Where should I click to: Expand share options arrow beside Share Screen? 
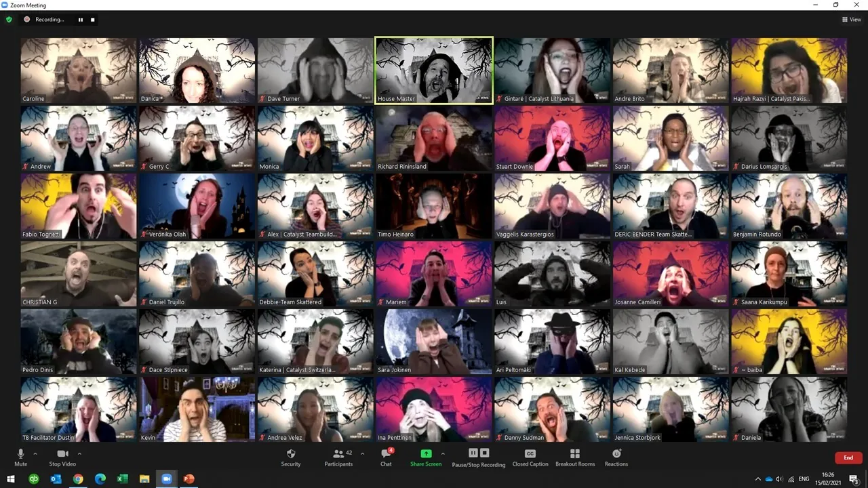[x=443, y=453]
